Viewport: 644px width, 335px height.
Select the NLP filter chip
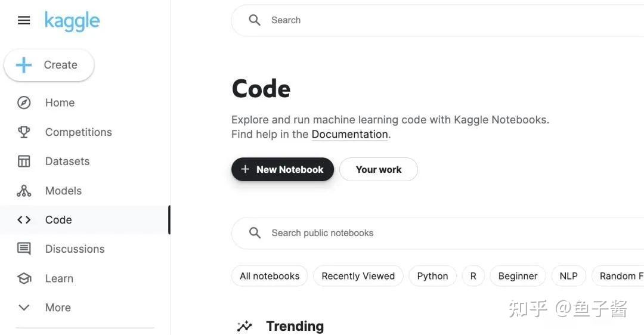[568, 276]
